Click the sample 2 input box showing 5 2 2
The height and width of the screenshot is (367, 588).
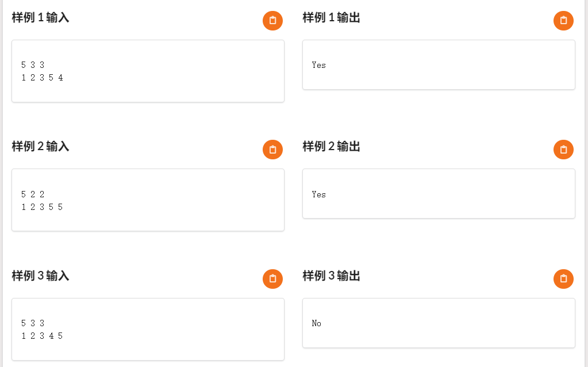pos(148,200)
